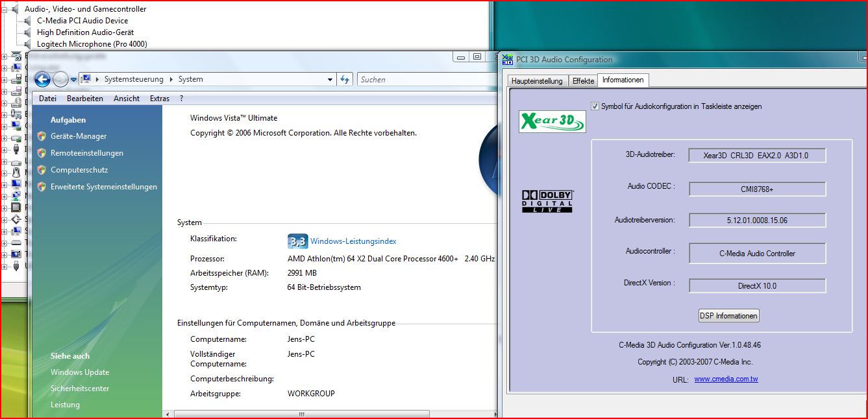Expand arrow before Systemsteuerung in breadcrumb
The width and height of the screenshot is (868, 419).
pyautogui.click(x=97, y=79)
